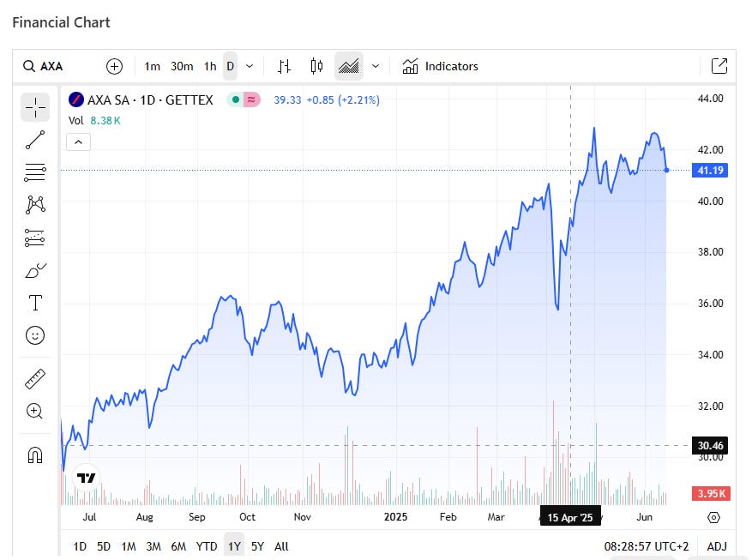Click the pink delayed data indicator
The width and height of the screenshot is (752, 560).
click(x=252, y=99)
